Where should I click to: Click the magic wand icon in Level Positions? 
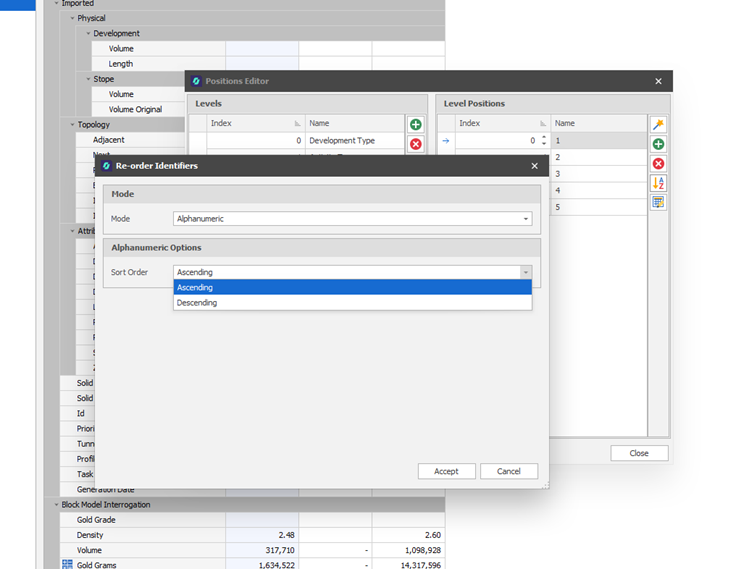(658, 125)
